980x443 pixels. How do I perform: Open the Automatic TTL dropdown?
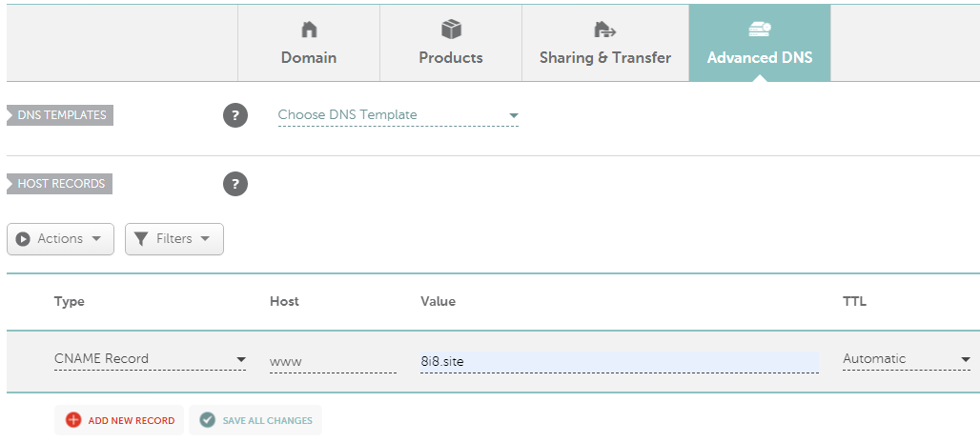click(x=907, y=359)
